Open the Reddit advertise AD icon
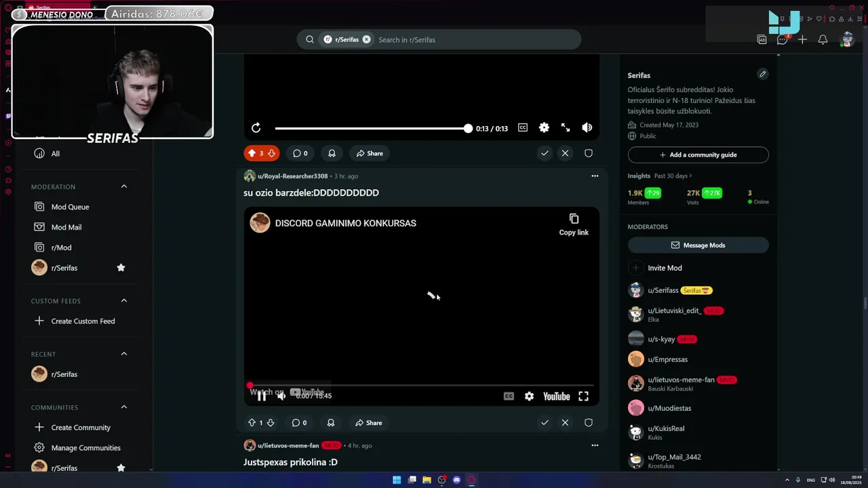 762,40
